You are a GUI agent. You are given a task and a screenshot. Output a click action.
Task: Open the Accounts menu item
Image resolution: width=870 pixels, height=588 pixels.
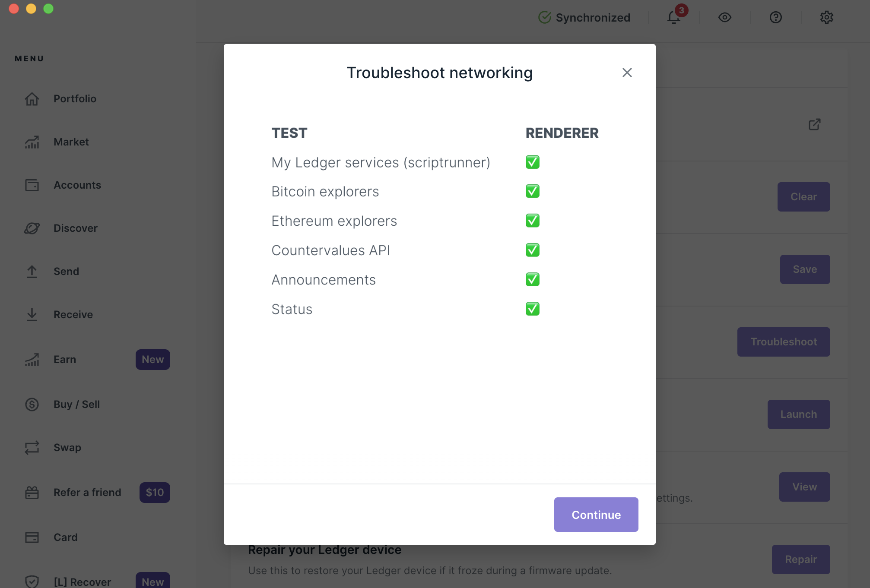click(x=77, y=185)
